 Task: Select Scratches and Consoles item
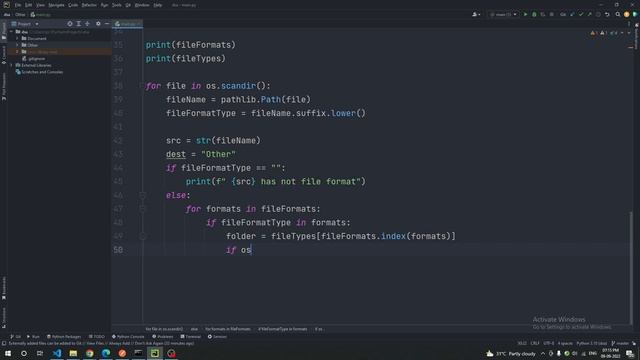tap(39, 72)
